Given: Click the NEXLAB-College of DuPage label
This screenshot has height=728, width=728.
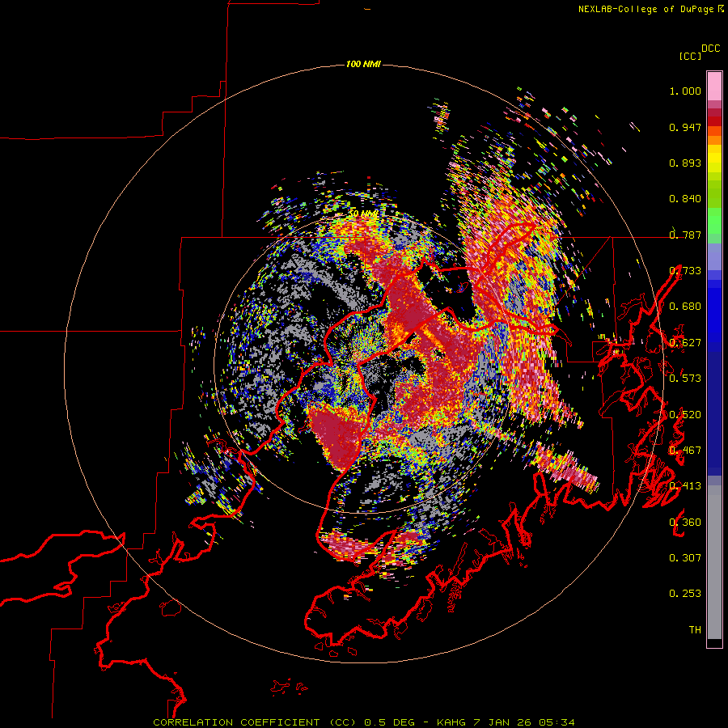Looking at the screenshot, I should pos(645,9).
